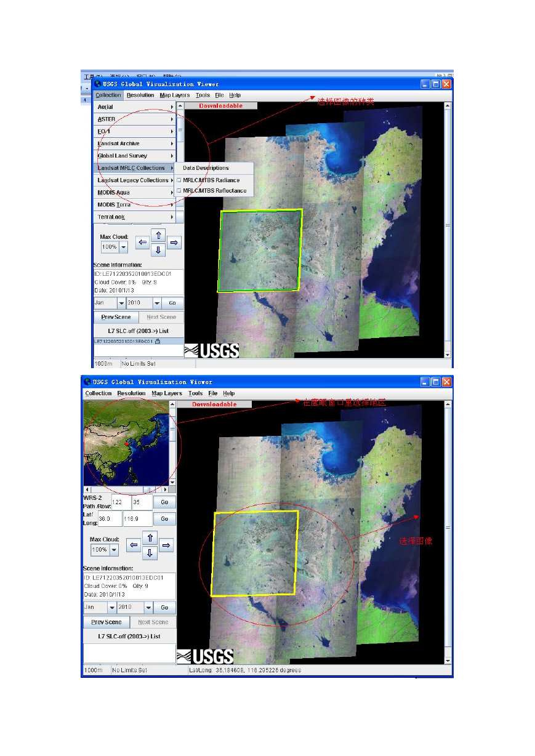This screenshot has width=535, height=756.
Task: Select LE71220352010013EDC01 in the L7 SLC-off list
Action: (139, 341)
